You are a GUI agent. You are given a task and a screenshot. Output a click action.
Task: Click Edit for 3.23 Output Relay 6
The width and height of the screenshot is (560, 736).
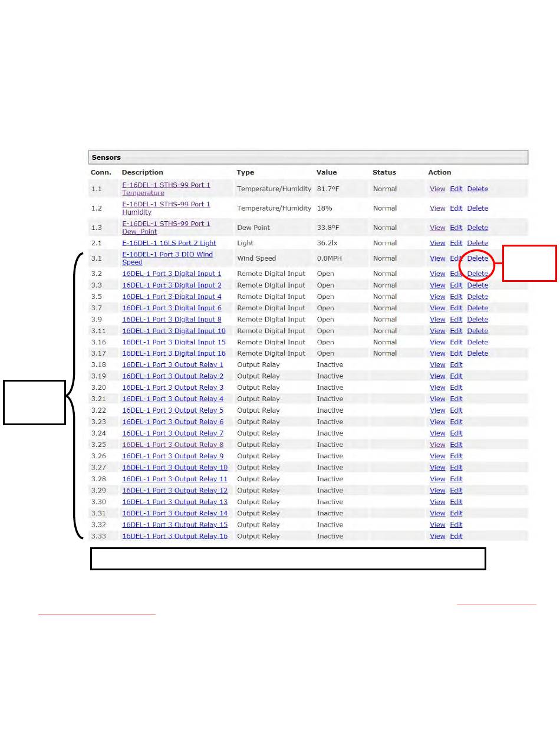coord(456,422)
